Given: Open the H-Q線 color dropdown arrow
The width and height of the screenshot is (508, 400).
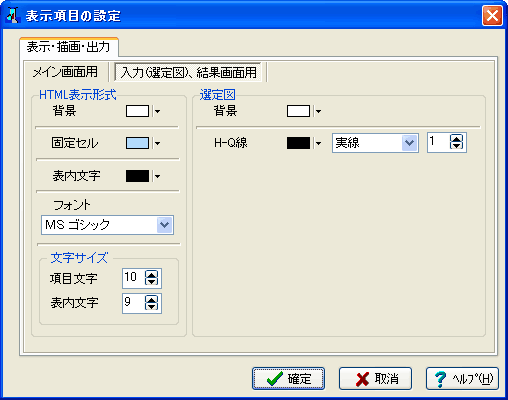Looking at the screenshot, I should (318, 143).
